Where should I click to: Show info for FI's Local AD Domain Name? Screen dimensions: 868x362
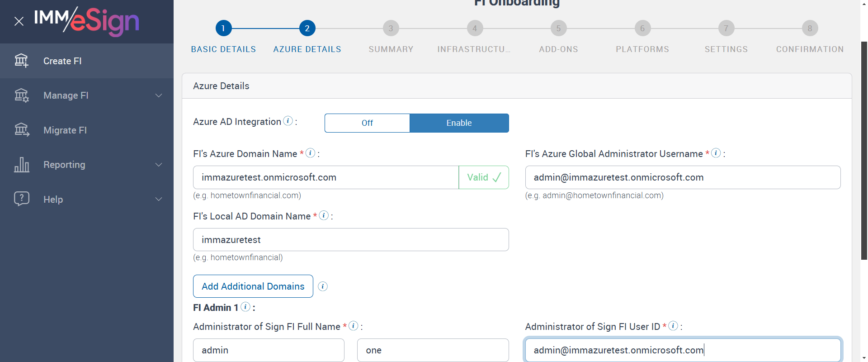click(324, 215)
